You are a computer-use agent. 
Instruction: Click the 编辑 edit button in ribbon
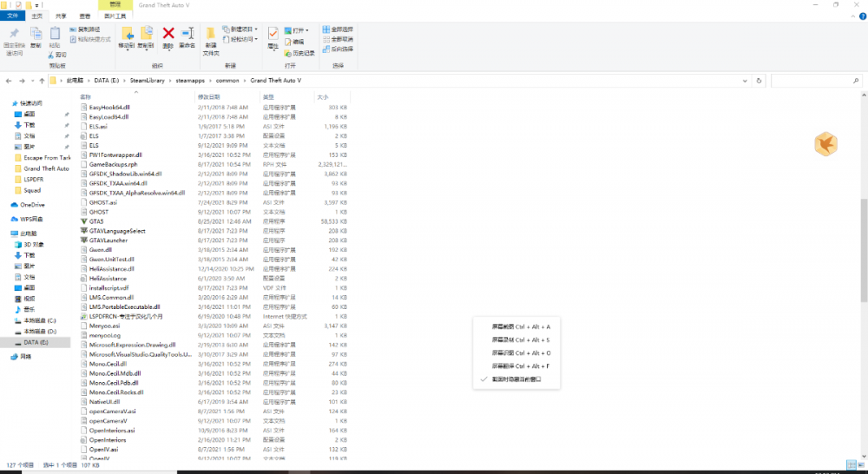294,42
